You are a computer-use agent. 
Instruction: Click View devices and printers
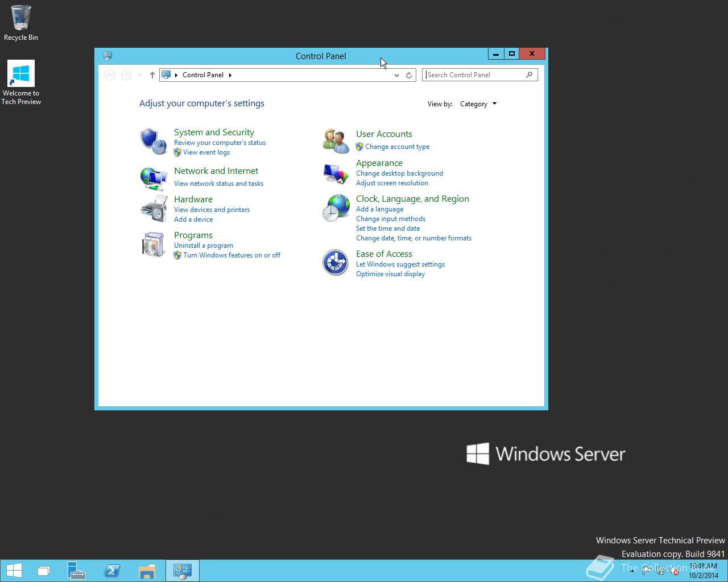pos(212,210)
